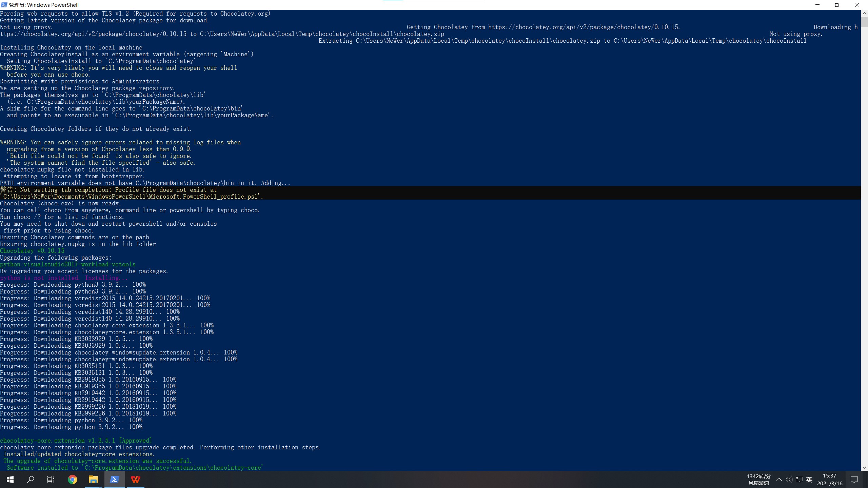This screenshot has width=868, height=488.
Task: Open the Windows Start menu
Action: click(x=10, y=480)
